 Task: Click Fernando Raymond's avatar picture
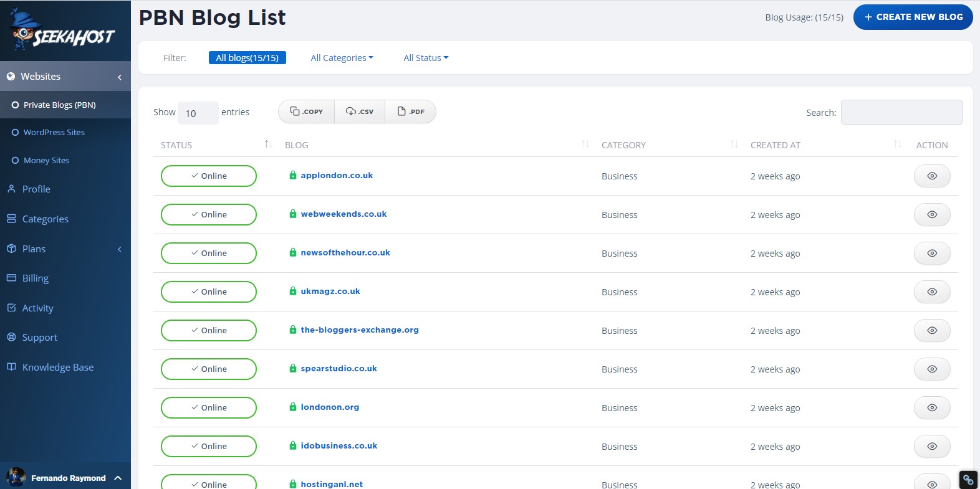point(16,477)
